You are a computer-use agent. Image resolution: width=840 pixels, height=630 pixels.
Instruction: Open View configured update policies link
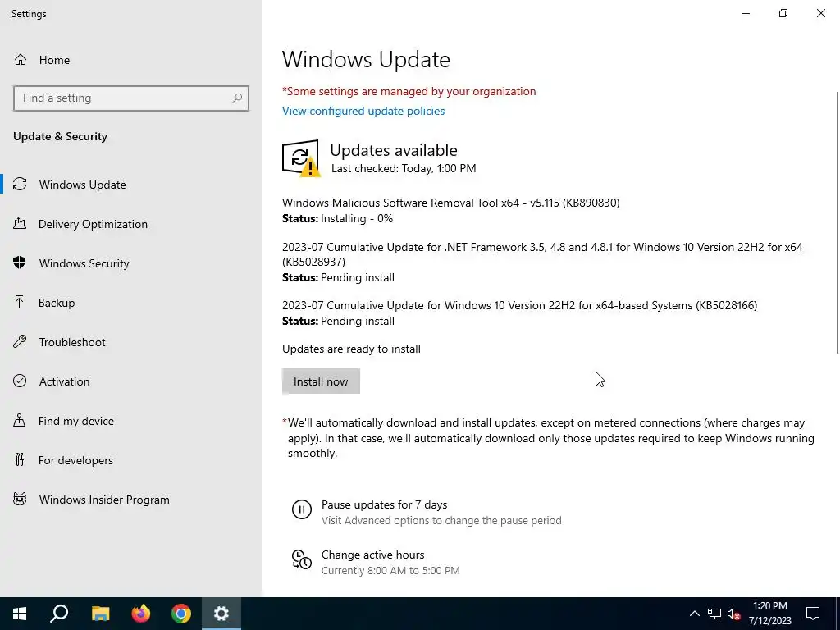click(363, 111)
